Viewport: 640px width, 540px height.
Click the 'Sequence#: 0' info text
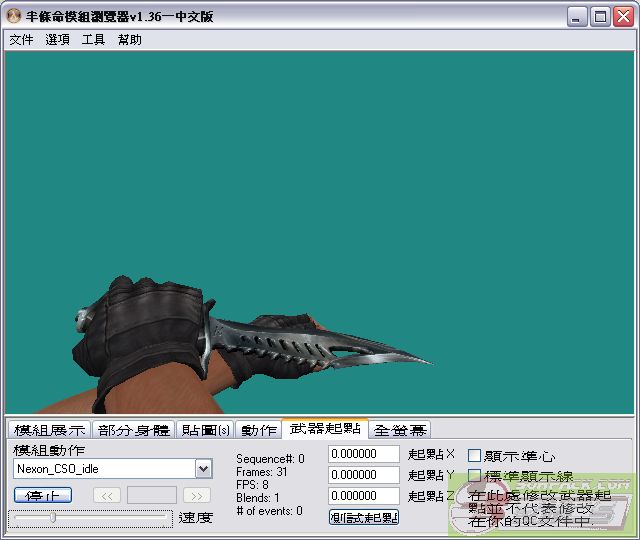pyautogui.click(x=270, y=459)
